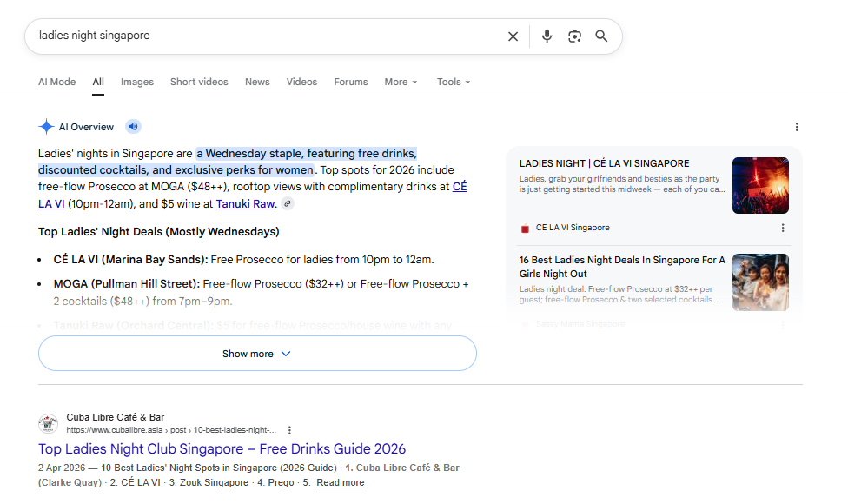Expand AI Overview with Show more
The width and height of the screenshot is (848, 504).
(x=257, y=353)
